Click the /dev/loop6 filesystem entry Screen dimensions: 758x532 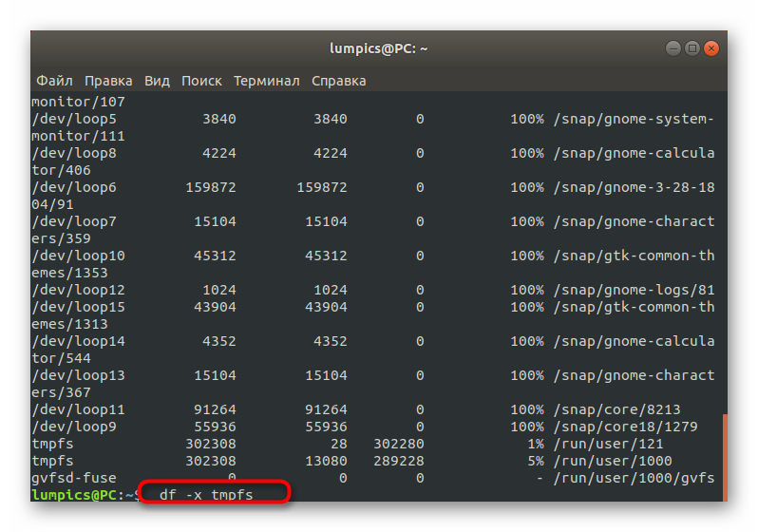click(x=74, y=188)
